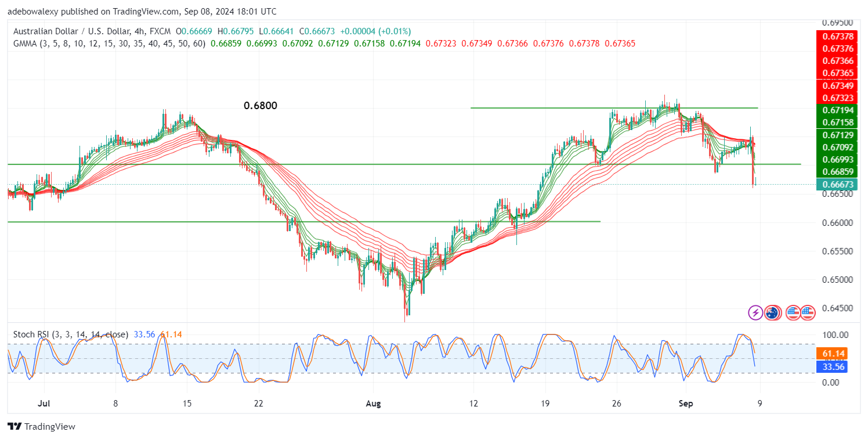This screenshot has height=439, width=868.
Task: Click the 0.66000 price axis tick
Action: (x=836, y=223)
